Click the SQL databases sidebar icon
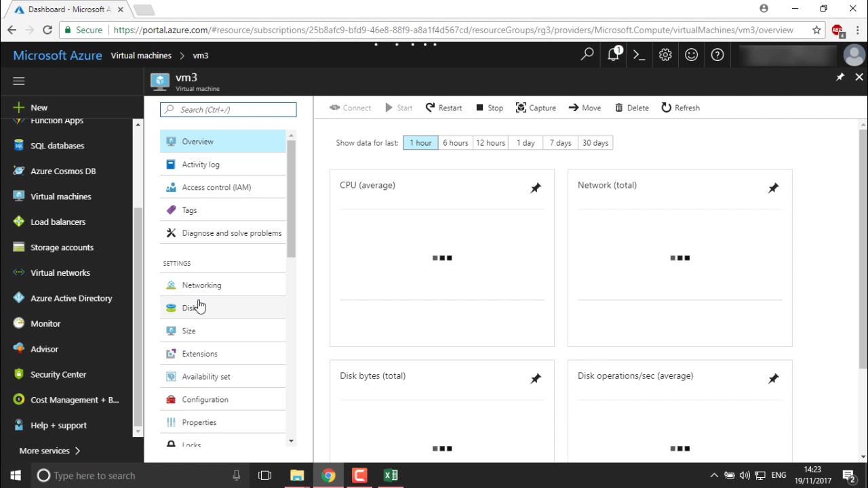Screen dimensions: 868x488 coord(18,146)
